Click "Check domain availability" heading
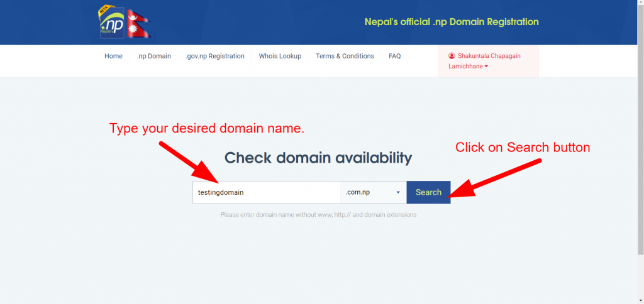Image resolution: width=644 pixels, height=304 pixels. [318, 158]
